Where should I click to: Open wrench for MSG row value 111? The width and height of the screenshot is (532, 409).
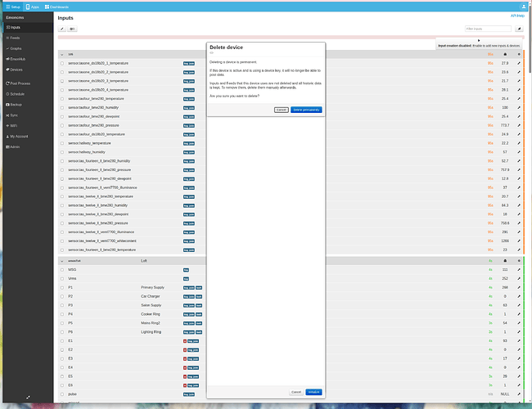519,270
